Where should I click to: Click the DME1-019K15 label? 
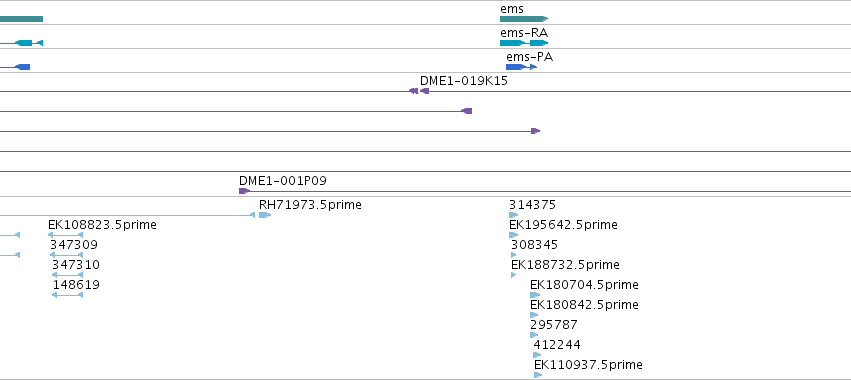tap(463, 81)
